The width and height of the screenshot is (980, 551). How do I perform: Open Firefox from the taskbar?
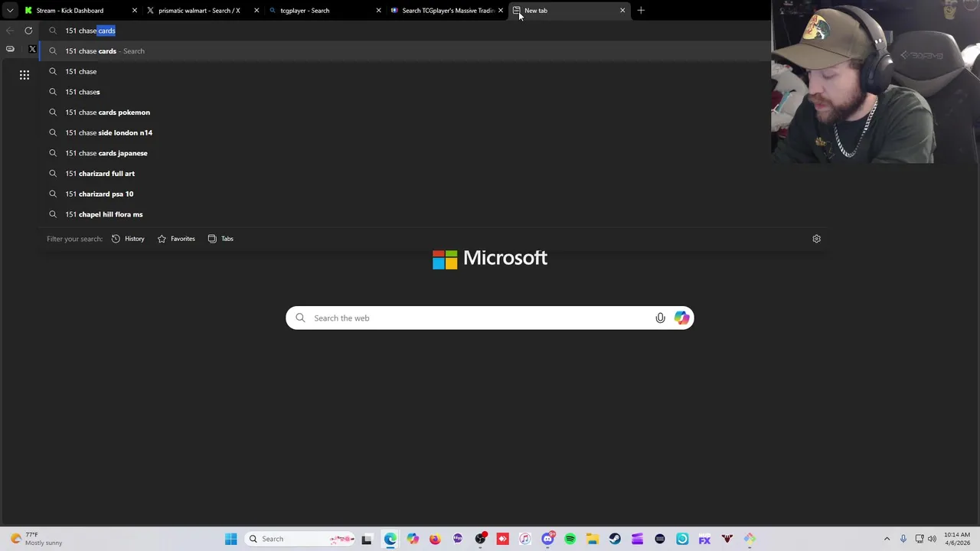coord(435,539)
